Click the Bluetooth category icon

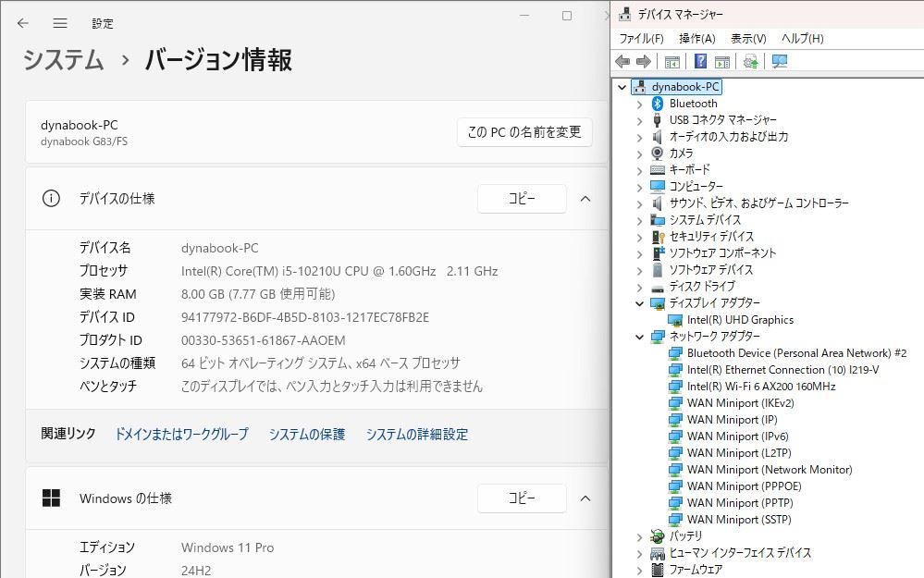(x=658, y=104)
